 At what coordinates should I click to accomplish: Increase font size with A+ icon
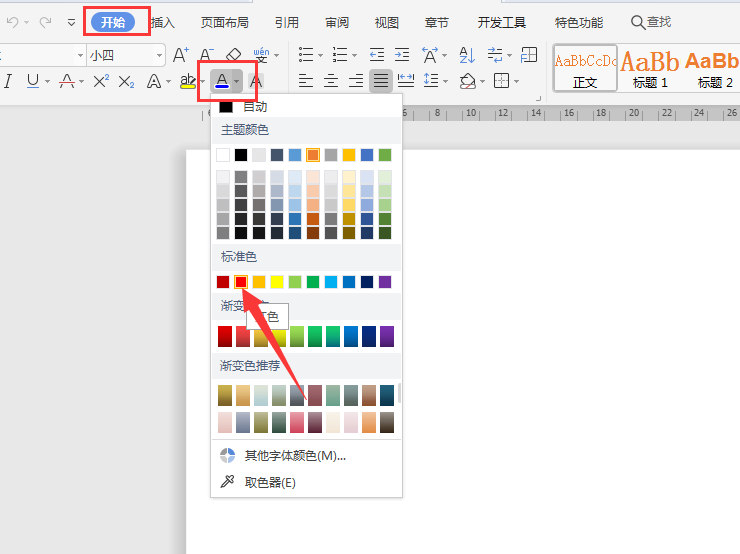pyautogui.click(x=180, y=54)
